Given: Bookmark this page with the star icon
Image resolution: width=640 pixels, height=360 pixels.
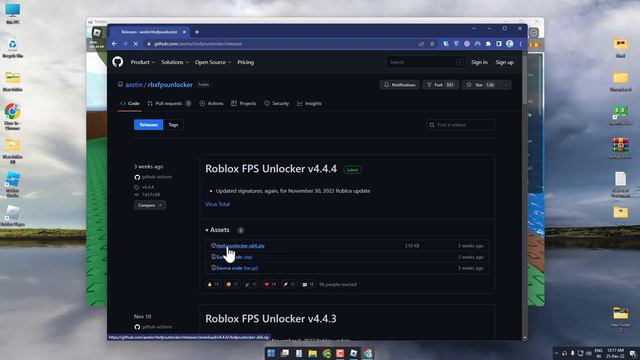Looking at the screenshot, I should pos(432,44).
